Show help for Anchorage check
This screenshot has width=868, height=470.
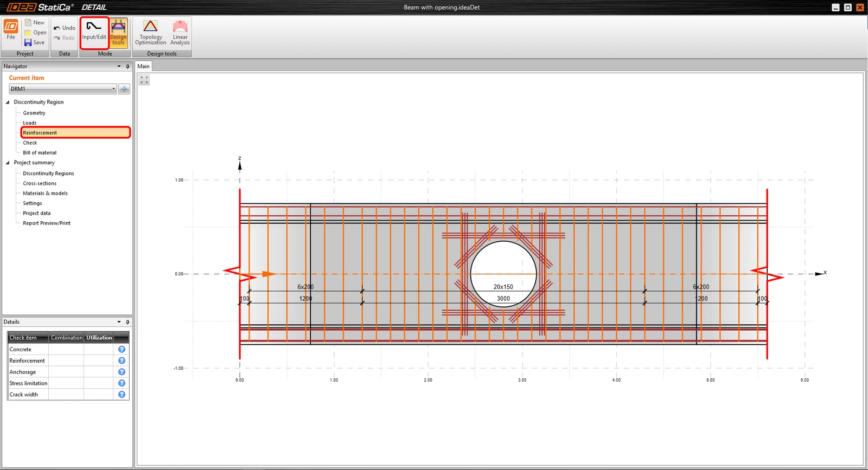122,372
